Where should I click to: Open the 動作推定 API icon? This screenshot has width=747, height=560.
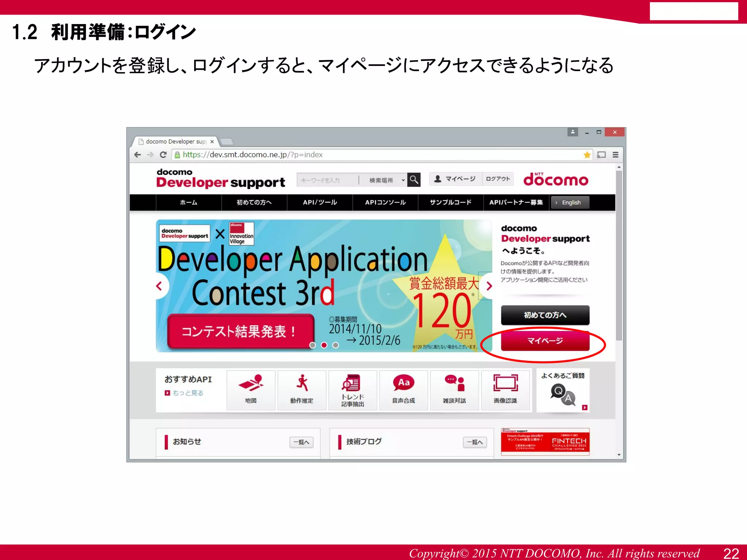tap(302, 390)
